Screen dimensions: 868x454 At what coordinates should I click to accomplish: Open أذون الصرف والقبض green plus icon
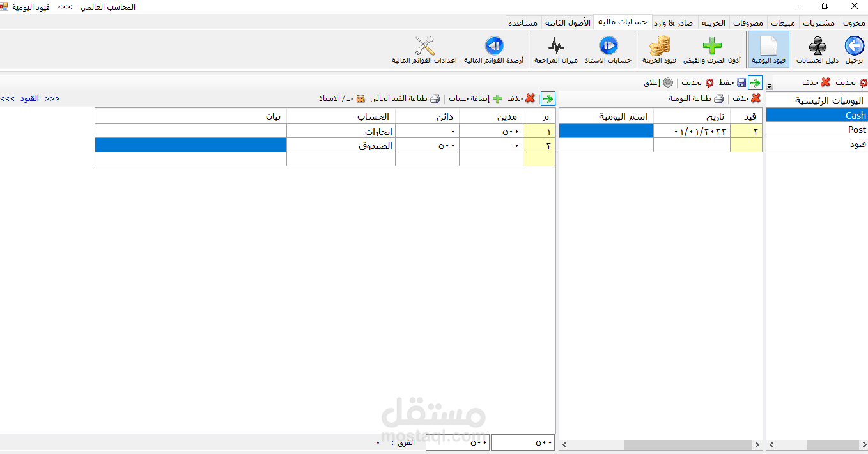tap(712, 49)
